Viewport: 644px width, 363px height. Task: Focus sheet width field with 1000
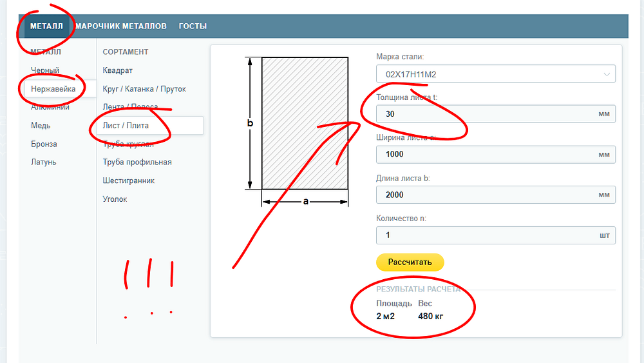(496, 154)
